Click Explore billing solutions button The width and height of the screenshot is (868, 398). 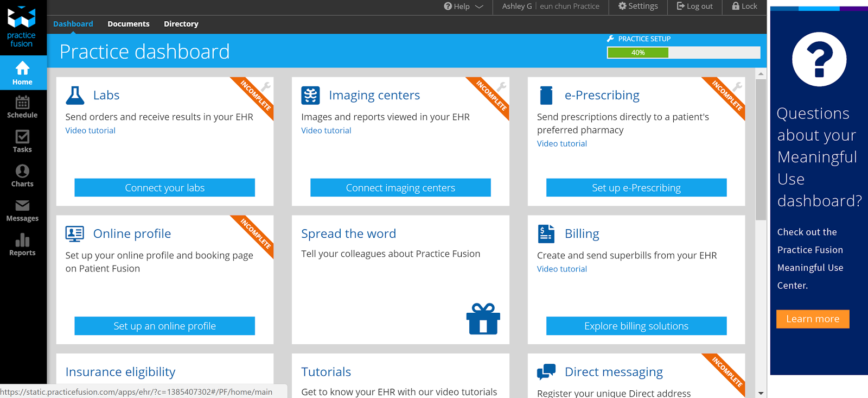click(x=636, y=326)
